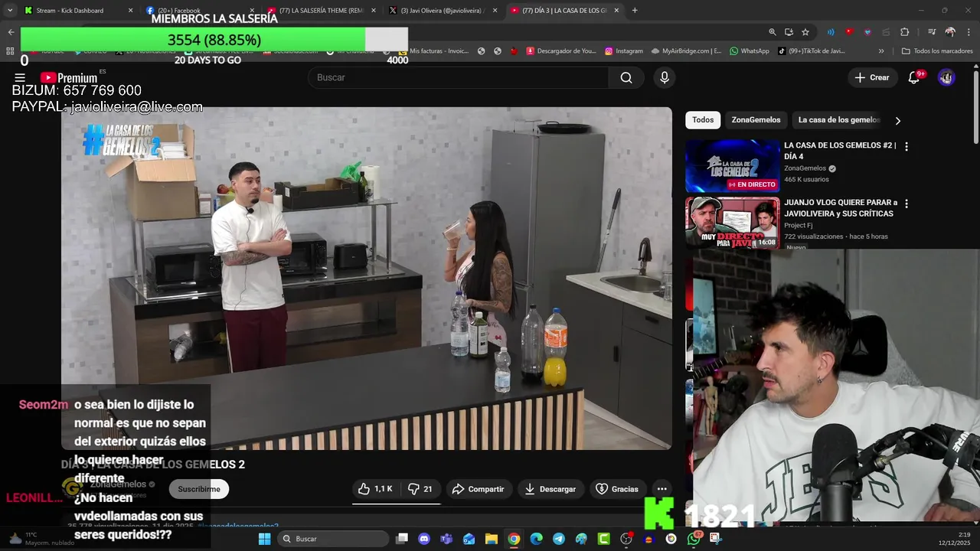Click the Gracias button
Image resolution: width=980 pixels, height=551 pixels.
point(616,489)
